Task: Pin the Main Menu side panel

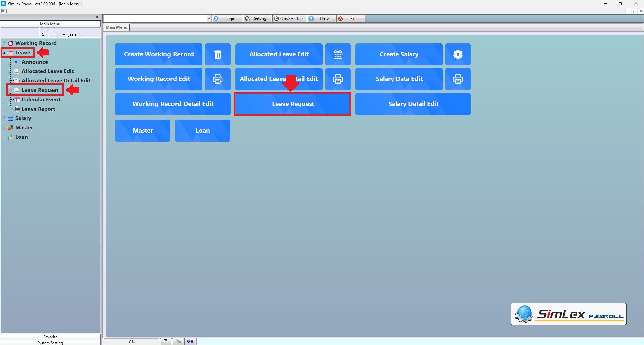Action: (x=97, y=17)
